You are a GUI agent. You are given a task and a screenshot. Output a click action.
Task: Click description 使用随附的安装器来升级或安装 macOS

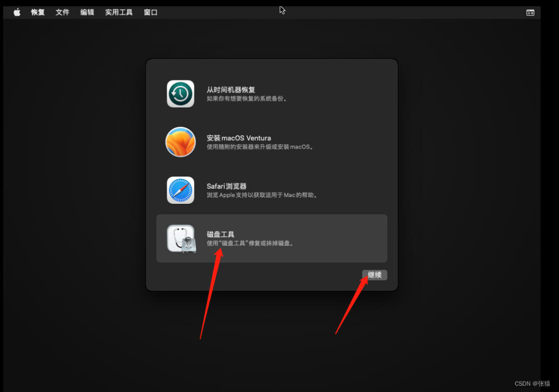tap(259, 147)
